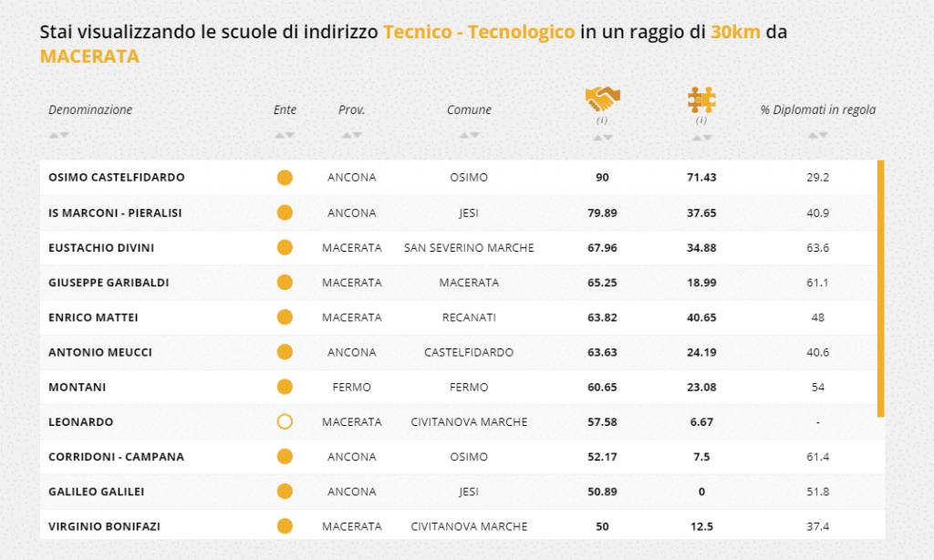
Task: Click the Ente dot for MONTANI row
Action: [x=285, y=388]
